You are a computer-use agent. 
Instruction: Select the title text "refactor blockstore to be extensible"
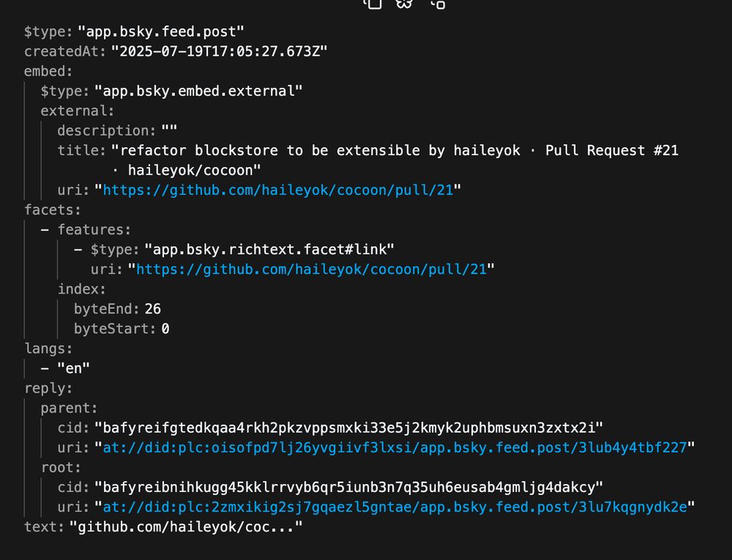coord(271,150)
